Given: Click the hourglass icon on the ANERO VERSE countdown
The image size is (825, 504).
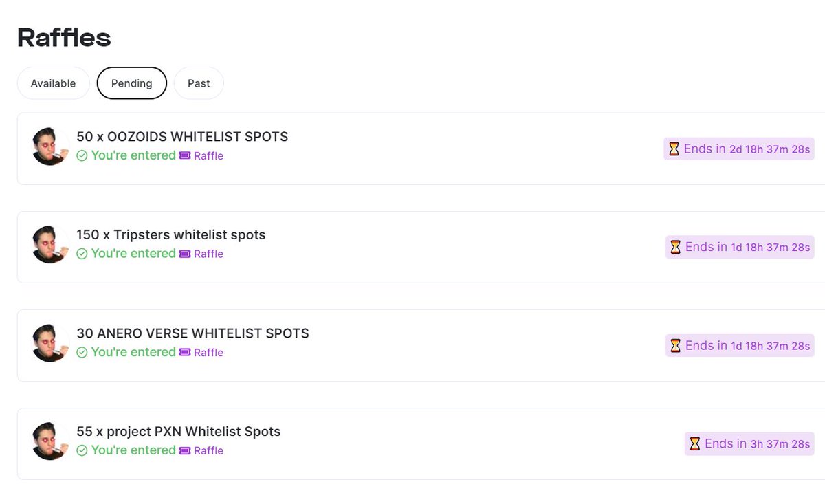Looking at the screenshot, I should [676, 345].
